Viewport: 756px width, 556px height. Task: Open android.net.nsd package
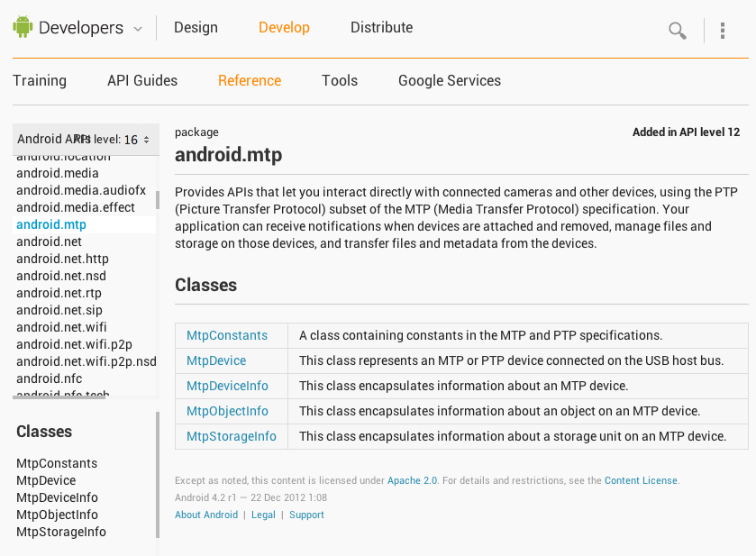point(61,276)
